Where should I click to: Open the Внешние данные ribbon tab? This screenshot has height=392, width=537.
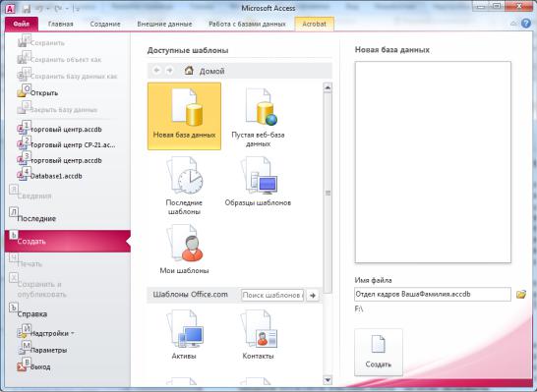(x=164, y=24)
